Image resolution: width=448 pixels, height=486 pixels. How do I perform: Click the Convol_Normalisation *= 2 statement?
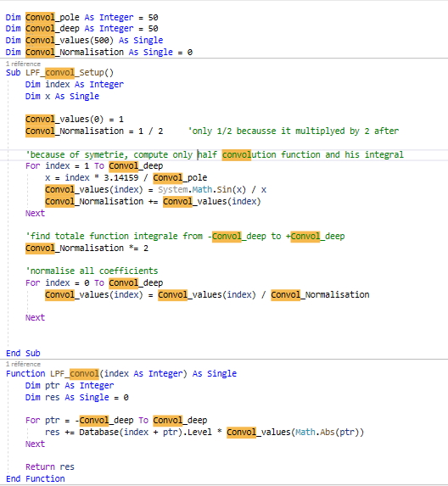(x=87, y=248)
